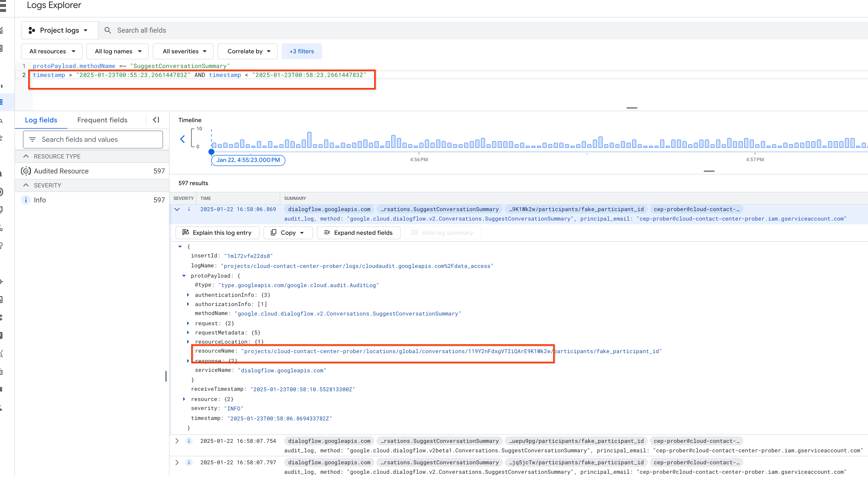Switch to the Frequent fields tab
This screenshot has height=477, width=868.
(102, 120)
